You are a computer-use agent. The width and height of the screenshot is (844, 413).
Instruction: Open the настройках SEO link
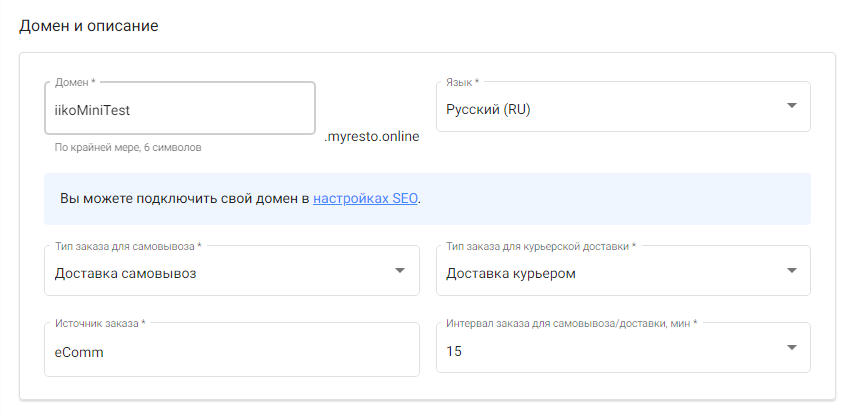[365, 199]
